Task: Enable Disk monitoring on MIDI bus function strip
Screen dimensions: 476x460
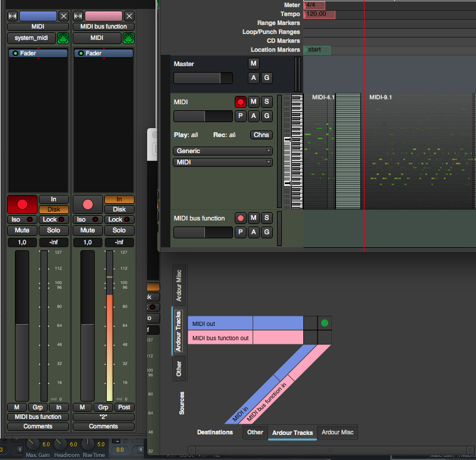Action: 119,209
